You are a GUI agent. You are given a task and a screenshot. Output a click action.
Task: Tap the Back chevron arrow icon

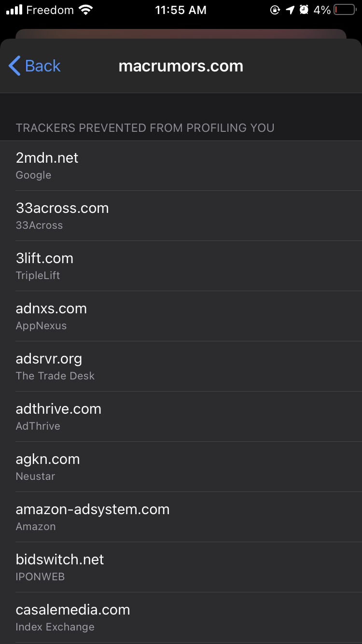[14, 66]
